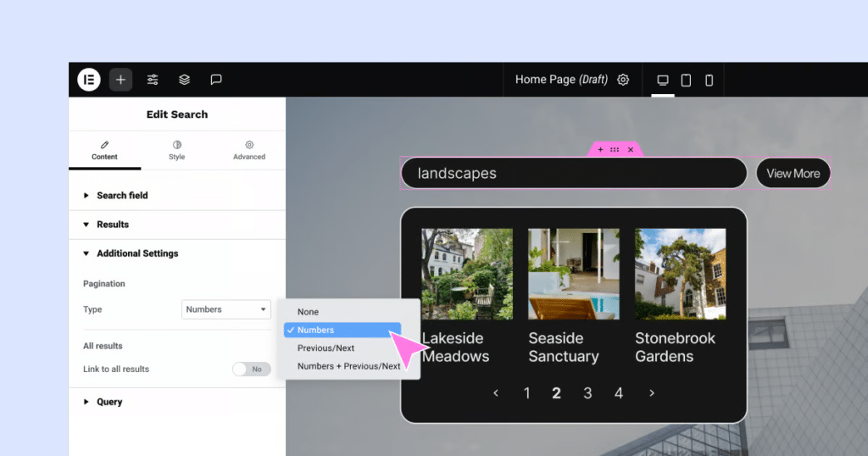Viewport: 868px width, 456px height.
Task: Delete widget via handle X icon
Action: point(631,149)
